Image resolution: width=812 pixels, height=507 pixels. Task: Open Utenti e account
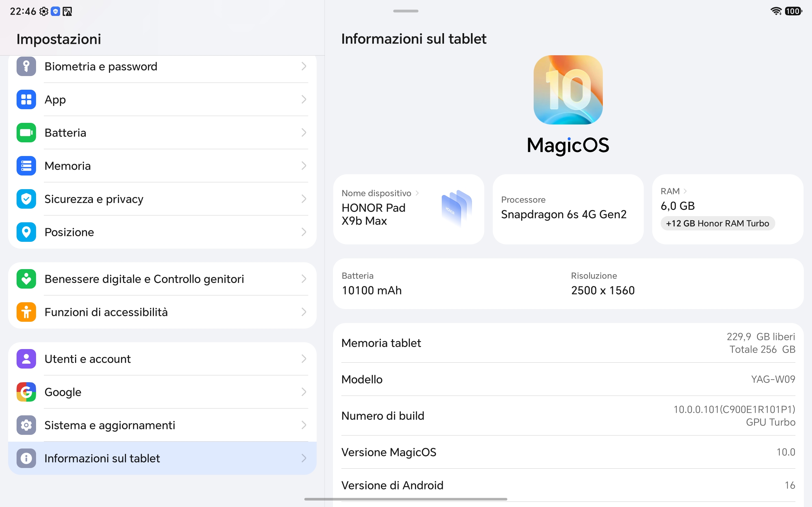click(162, 359)
